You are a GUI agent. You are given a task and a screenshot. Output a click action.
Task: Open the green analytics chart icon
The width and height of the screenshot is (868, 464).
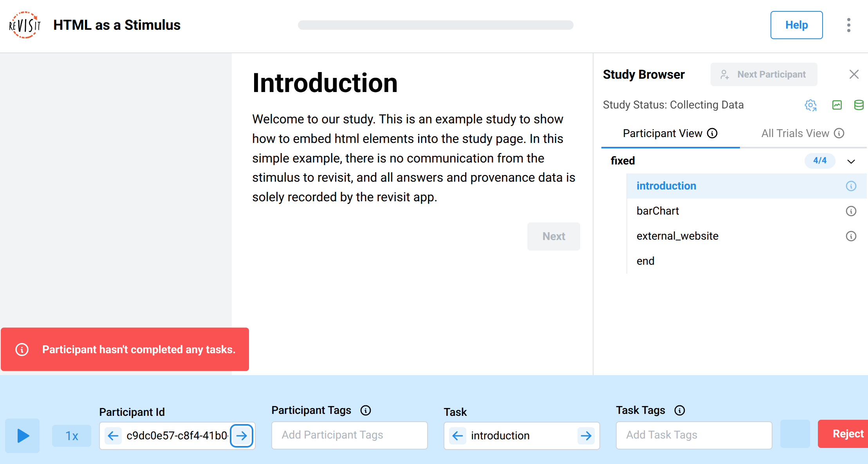pos(837,105)
